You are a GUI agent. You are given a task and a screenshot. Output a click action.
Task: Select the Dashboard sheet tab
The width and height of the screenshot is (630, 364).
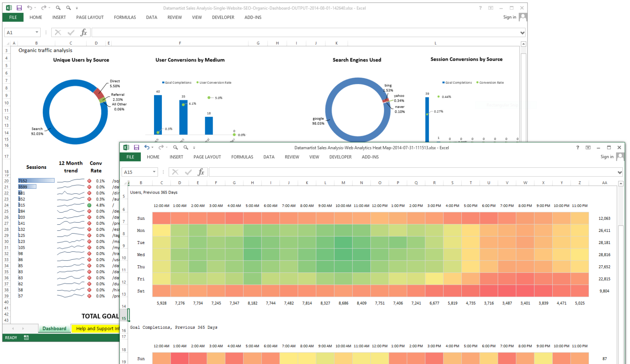coord(54,328)
